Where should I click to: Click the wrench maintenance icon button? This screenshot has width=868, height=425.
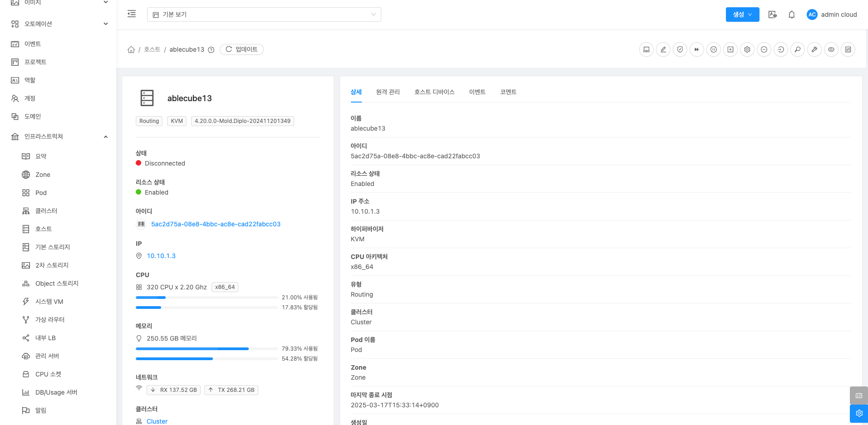814,49
